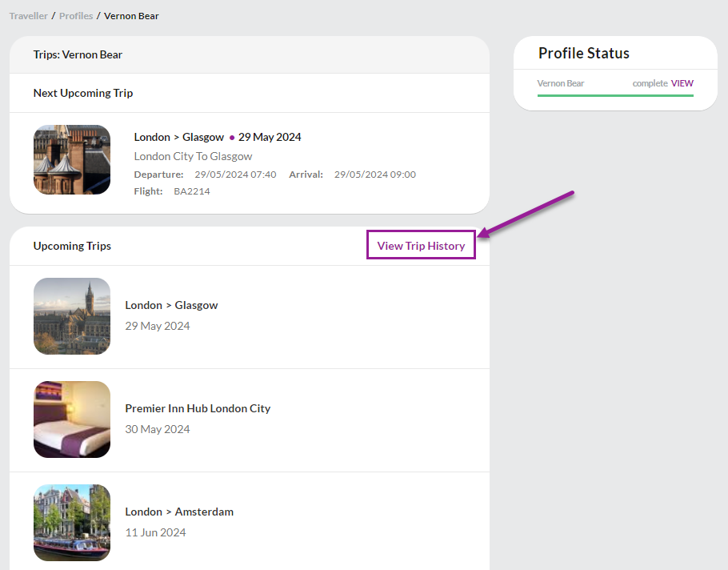
Task: Click the London > Glasgow 29 May 2024 heading
Action: point(218,137)
